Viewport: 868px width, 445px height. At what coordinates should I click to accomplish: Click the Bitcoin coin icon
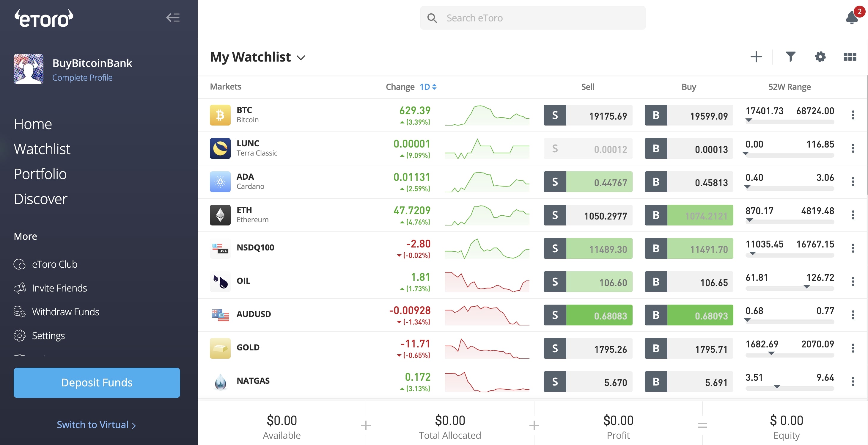pyautogui.click(x=220, y=115)
